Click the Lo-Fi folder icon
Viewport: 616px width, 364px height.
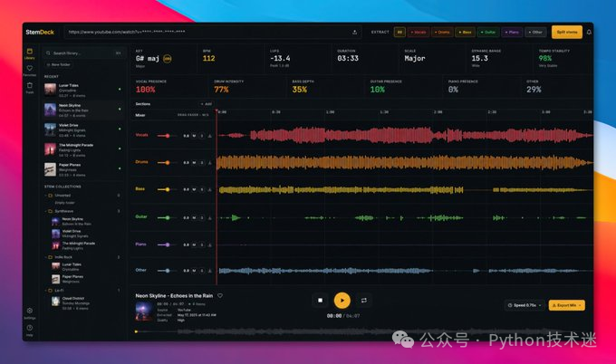(51, 291)
